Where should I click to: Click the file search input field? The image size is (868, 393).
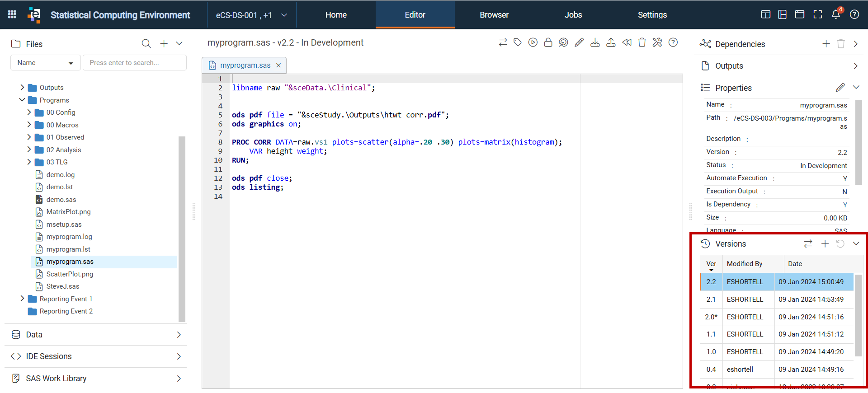(135, 63)
